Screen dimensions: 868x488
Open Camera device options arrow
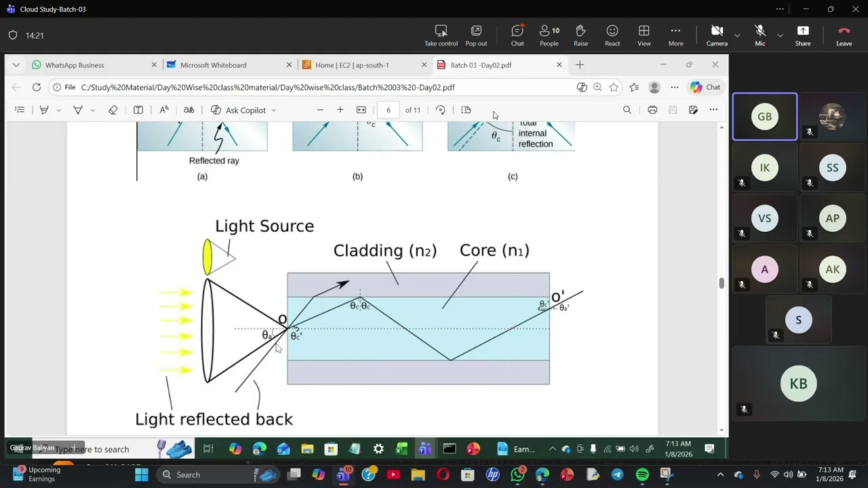point(737,35)
